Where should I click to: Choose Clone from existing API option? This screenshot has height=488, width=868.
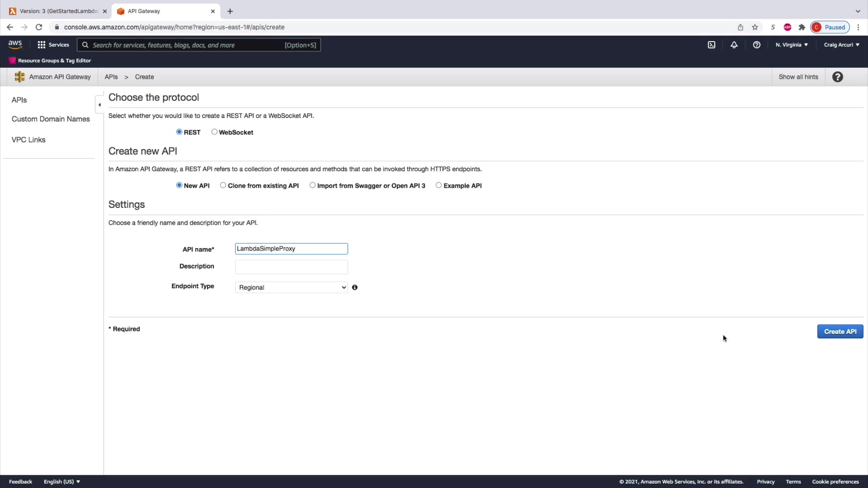point(223,185)
